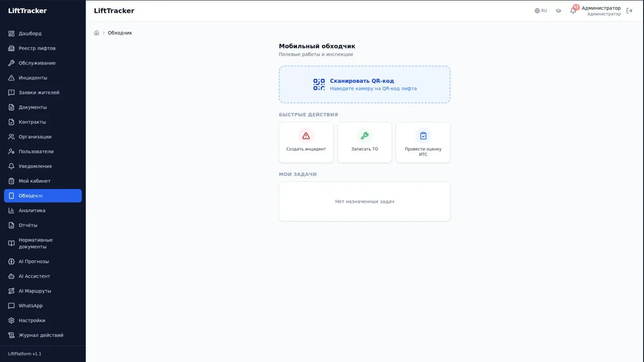The height and width of the screenshot is (362, 644).
Task: Navigate to Контракты section
Action: pyautogui.click(x=43, y=122)
